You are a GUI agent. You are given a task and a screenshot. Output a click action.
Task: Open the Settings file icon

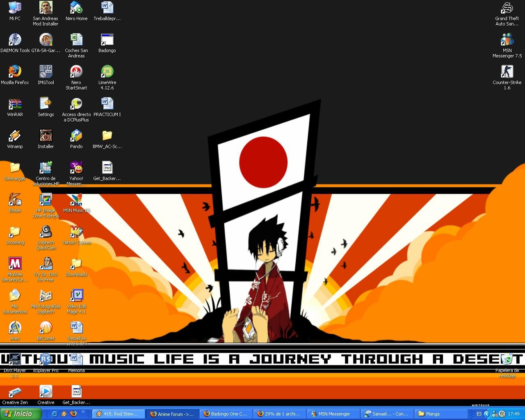[x=46, y=107]
